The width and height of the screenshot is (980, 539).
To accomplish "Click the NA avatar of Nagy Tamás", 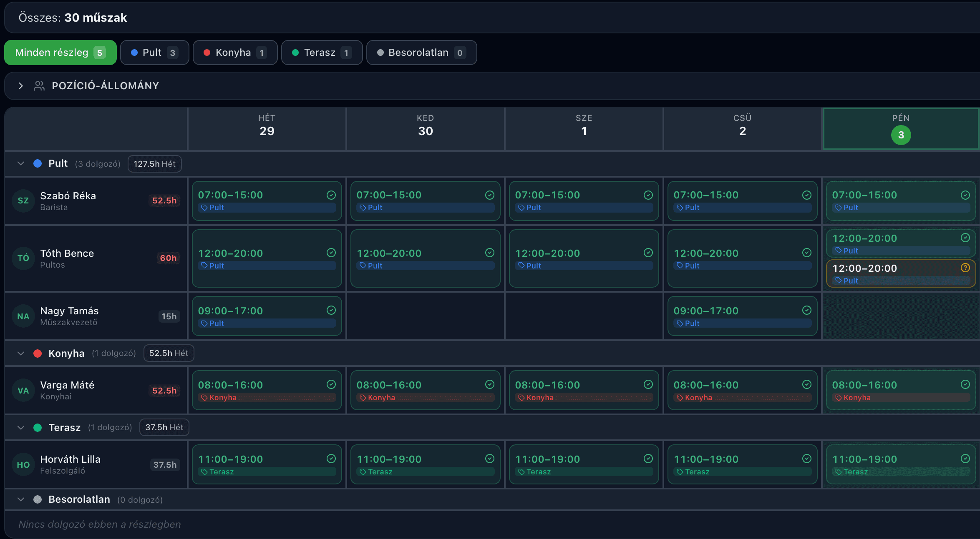I will (23, 316).
